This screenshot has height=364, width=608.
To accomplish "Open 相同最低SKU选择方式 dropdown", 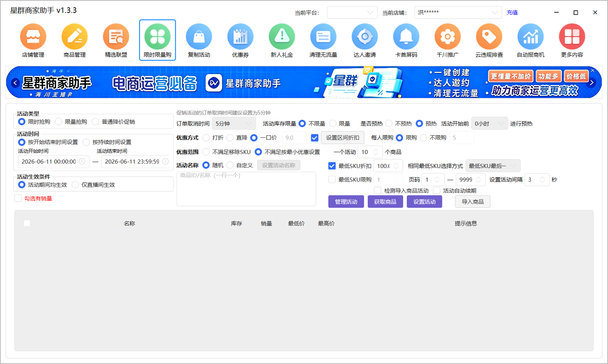I will click(493, 166).
